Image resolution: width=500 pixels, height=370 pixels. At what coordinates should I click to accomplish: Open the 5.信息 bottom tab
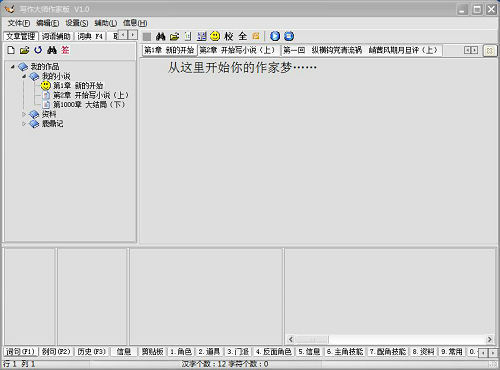coord(309,352)
